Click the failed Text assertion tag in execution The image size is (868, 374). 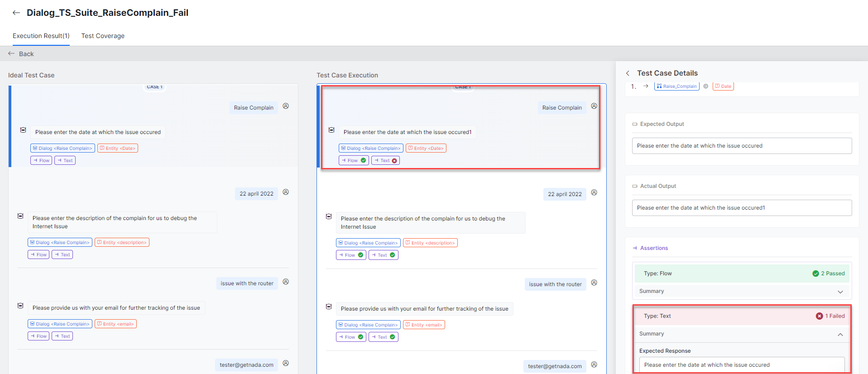coord(385,160)
